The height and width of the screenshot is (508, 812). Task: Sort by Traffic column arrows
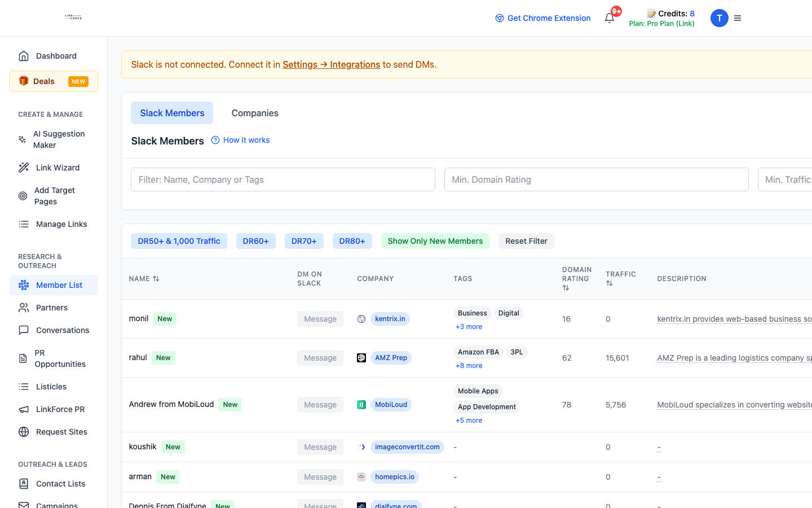click(x=609, y=283)
